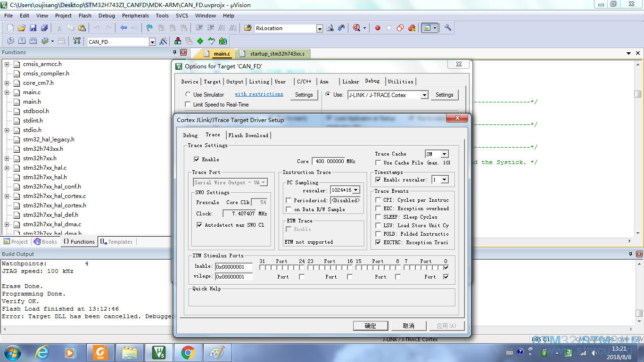This screenshot has height=362, width=644.
Task: Click the Save All icon
Action: coord(44,28)
